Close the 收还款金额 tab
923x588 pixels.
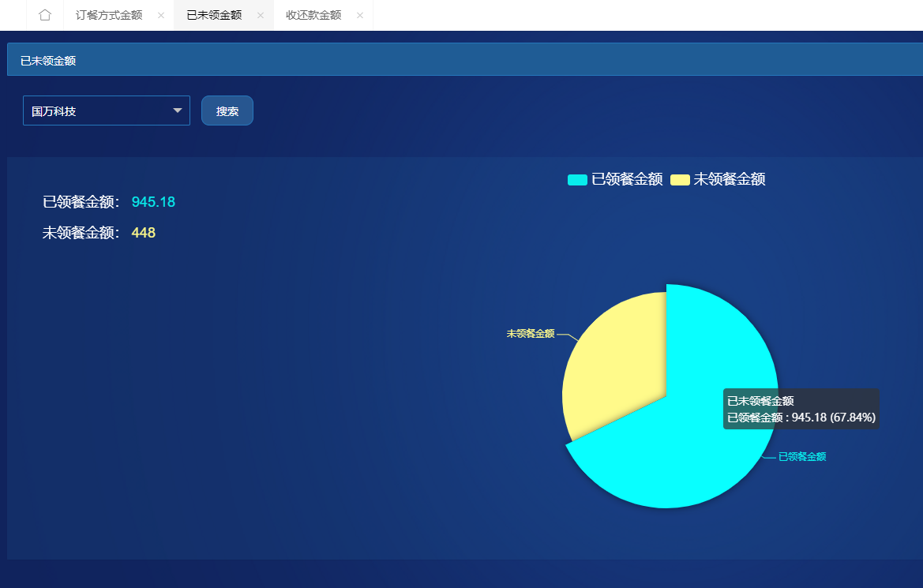[360, 16]
